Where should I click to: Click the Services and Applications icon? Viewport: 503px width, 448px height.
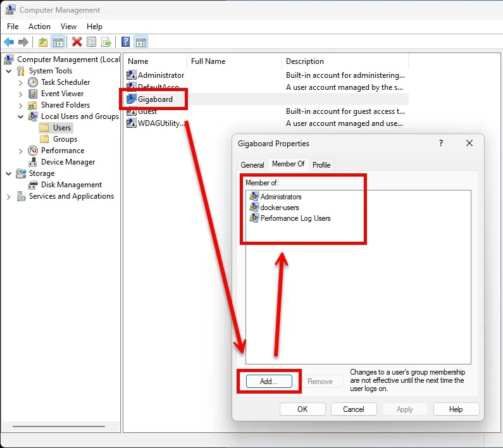pyautogui.click(x=21, y=196)
